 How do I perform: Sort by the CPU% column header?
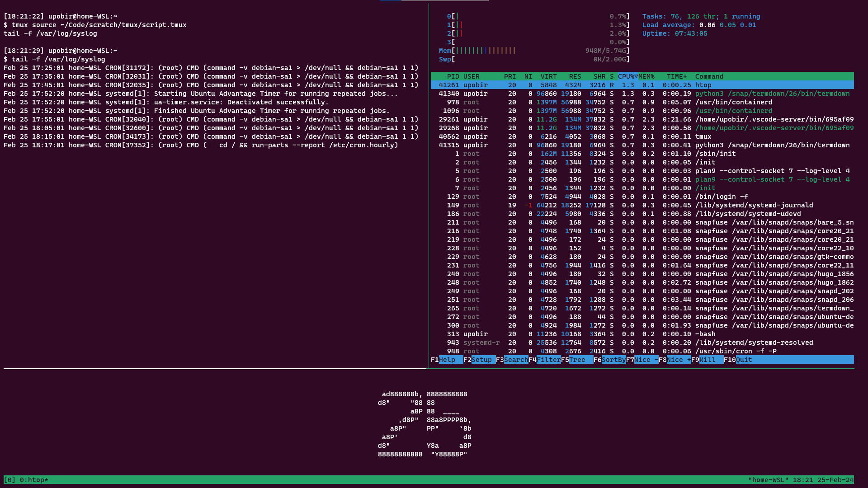tap(626, 76)
